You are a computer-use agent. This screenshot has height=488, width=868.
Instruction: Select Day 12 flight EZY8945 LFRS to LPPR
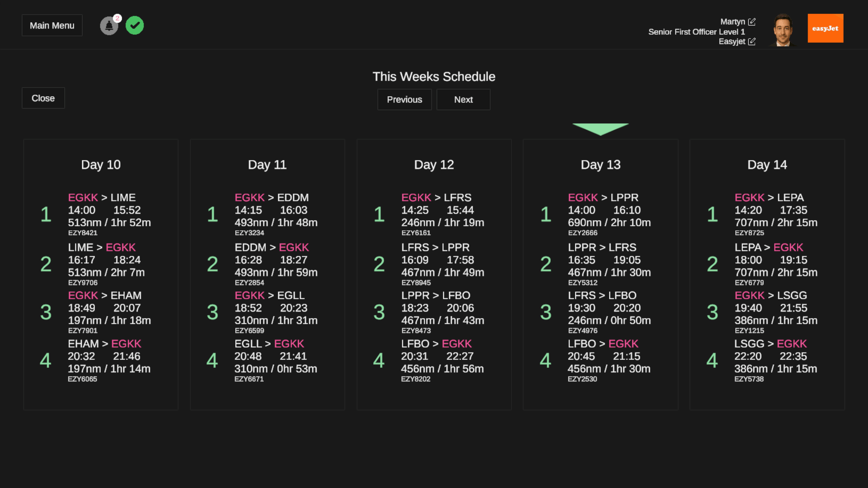[x=442, y=264]
